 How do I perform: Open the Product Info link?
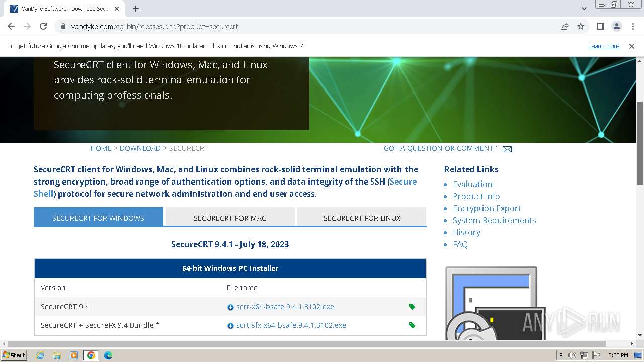(476, 196)
